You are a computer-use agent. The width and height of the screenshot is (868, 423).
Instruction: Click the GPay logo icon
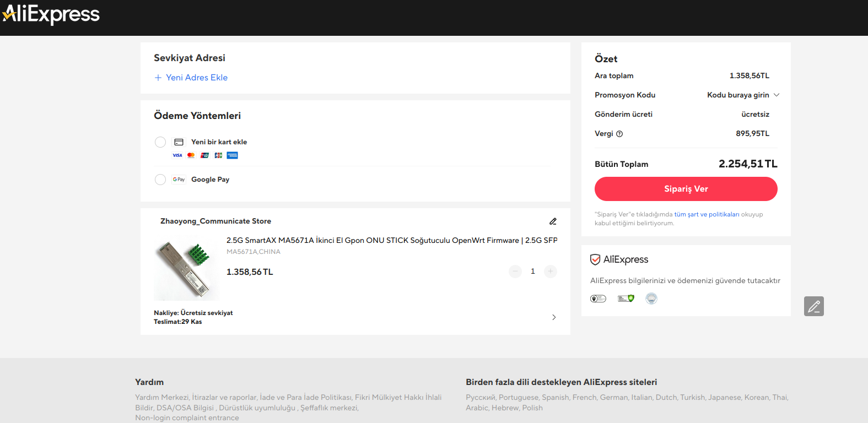[x=179, y=180]
